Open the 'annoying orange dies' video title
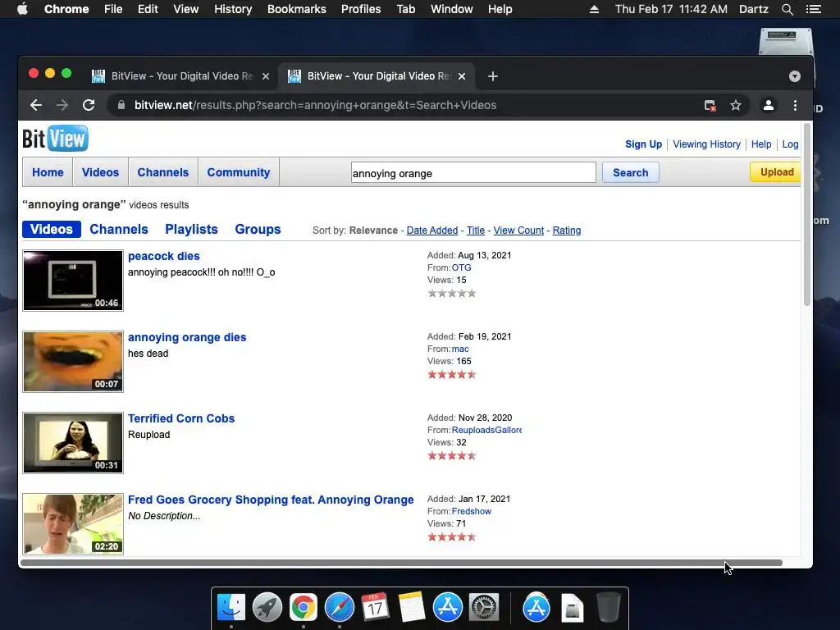 pos(187,337)
